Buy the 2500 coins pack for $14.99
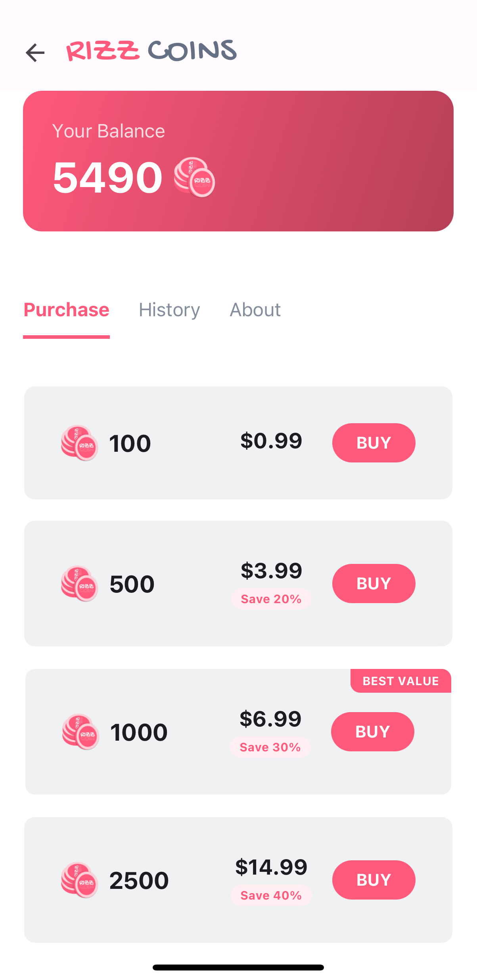Viewport: 477px width, 980px height. tap(374, 880)
